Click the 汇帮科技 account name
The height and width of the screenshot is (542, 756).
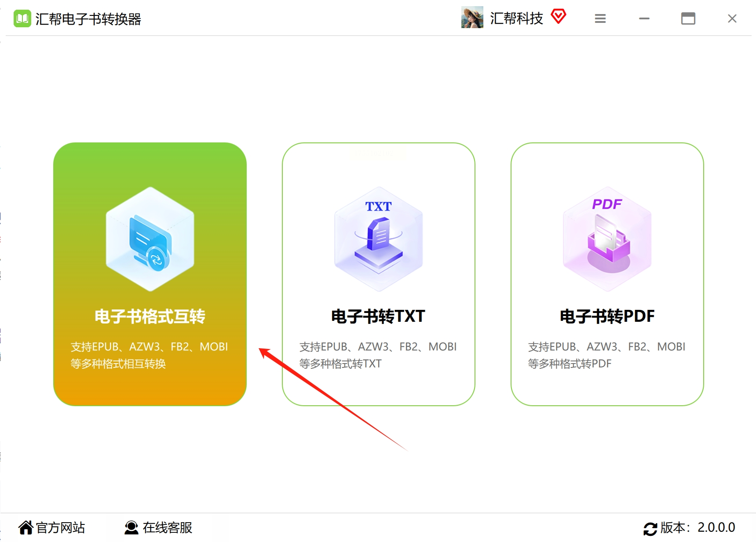pos(517,18)
